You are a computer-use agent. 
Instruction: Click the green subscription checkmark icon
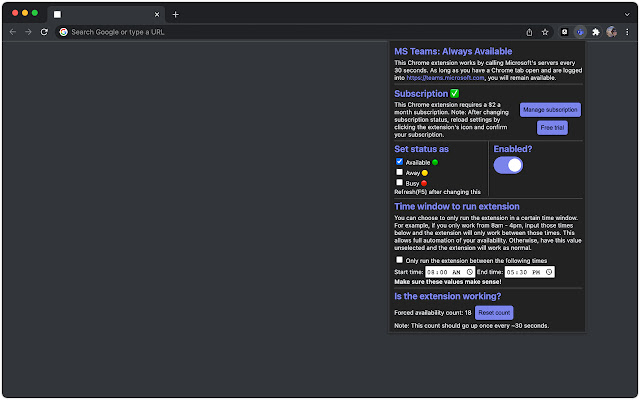pyautogui.click(x=455, y=93)
